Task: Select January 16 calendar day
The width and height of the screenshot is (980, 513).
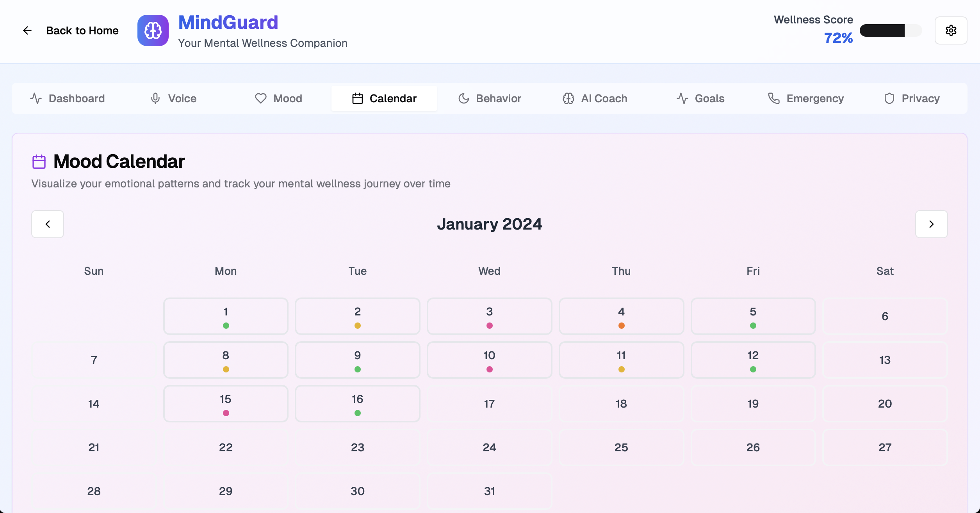Action: [357, 404]
